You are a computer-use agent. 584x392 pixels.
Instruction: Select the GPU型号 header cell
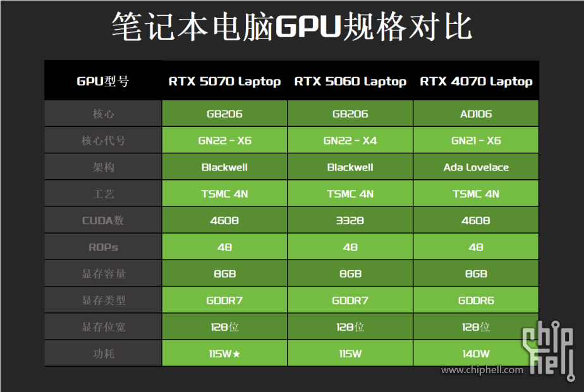[x=103, y=81]
